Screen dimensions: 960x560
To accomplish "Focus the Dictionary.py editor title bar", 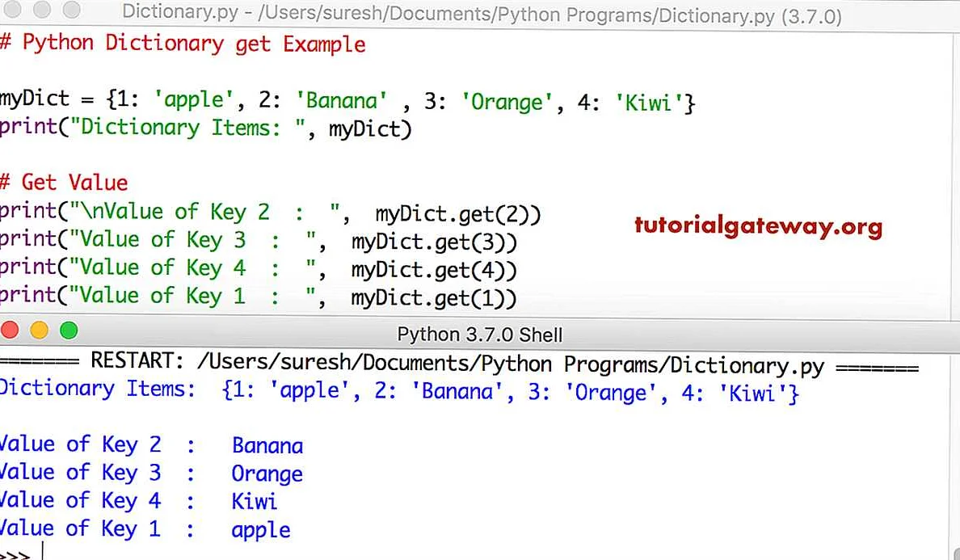I will click(x=481, y=13).
